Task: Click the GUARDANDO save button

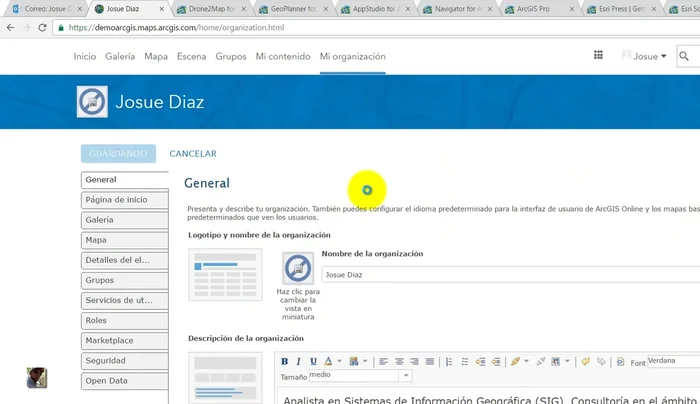Action: 118,154
